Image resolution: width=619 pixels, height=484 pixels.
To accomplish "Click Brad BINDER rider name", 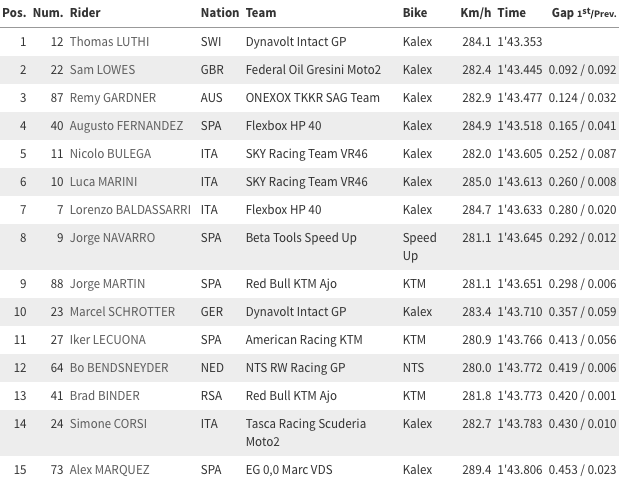I will click(x=105, y=396).
